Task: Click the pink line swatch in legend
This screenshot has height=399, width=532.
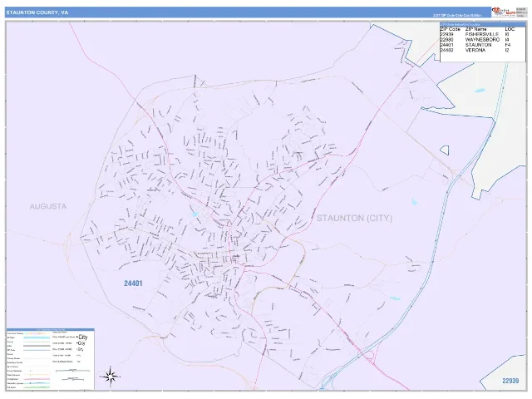Action: click(37, 379)
